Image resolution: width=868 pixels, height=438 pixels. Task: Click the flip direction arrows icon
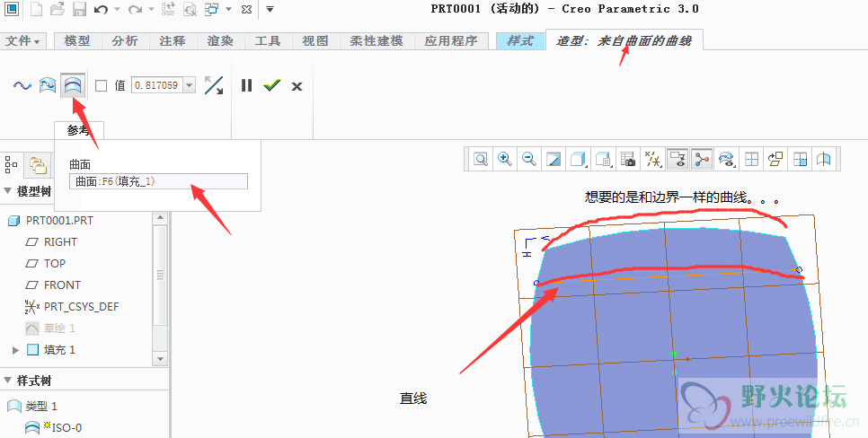coord(214,85)
